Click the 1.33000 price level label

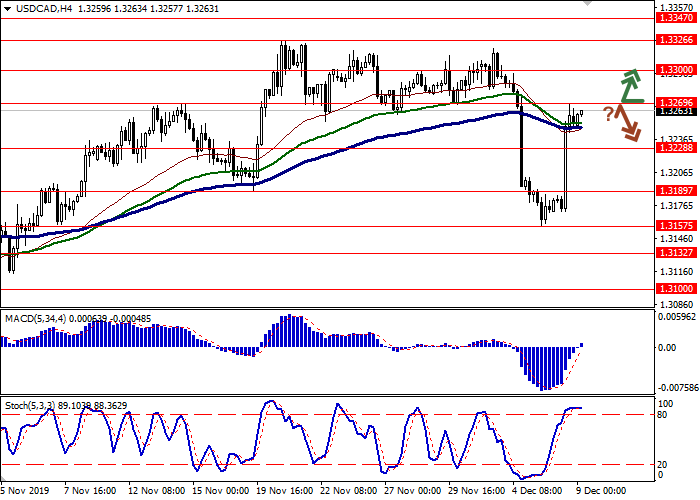[672, 70]
